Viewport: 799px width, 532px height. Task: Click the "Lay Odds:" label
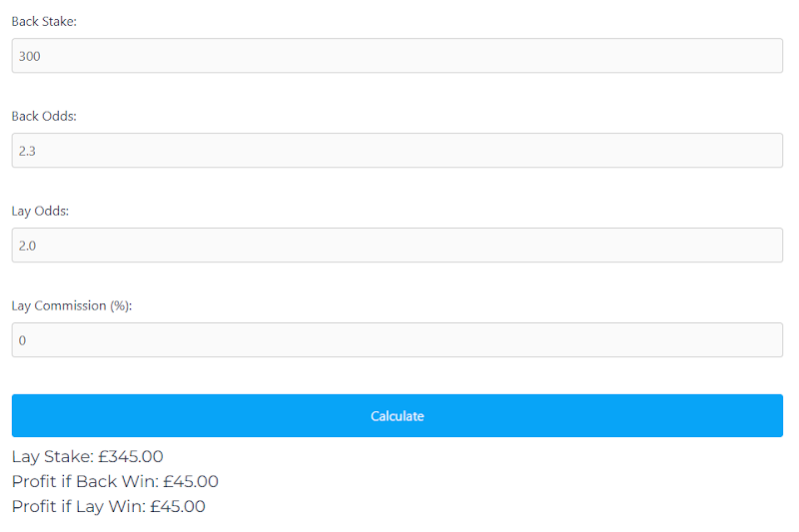[x=40, y=212]
